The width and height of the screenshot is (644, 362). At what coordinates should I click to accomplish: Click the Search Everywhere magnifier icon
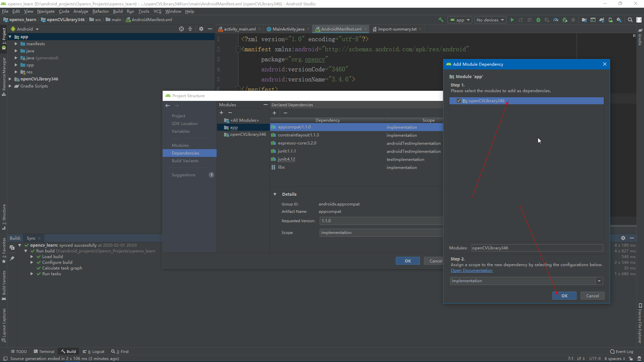[630, 20]
